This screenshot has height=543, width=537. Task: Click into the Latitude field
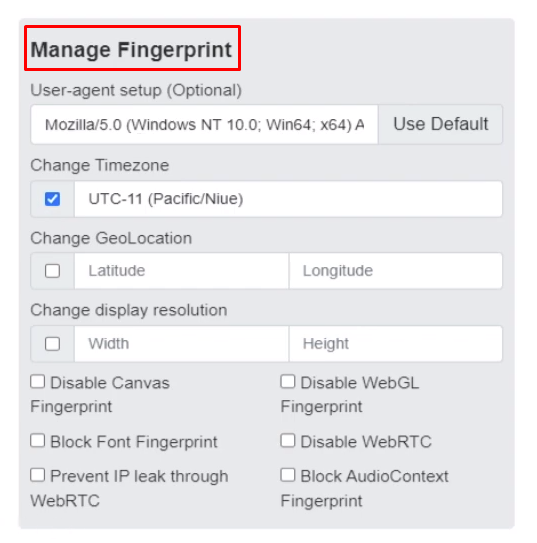(181, 271)
